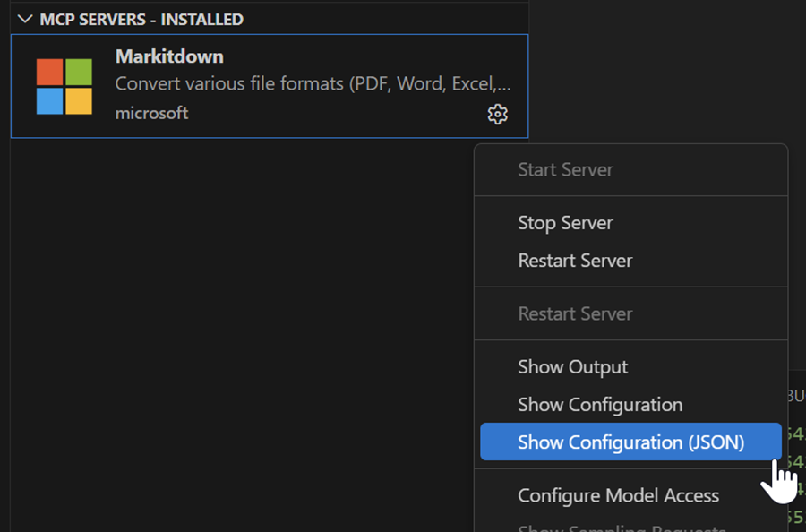Choose Stop Server from context menu
Viewport: 806px width, 532px height.
[x=565, y=223]
